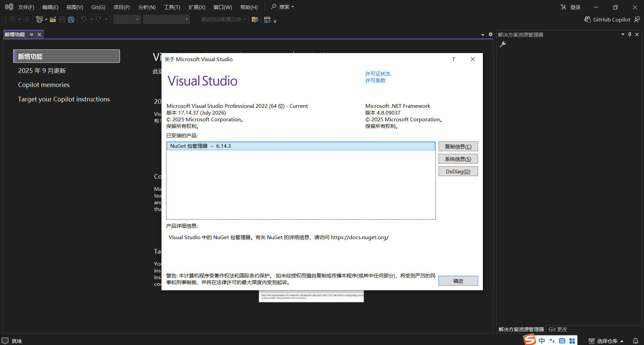Viewport: 644px width, 345px height.
Task: Open the Solution Explorer window position dropdown
Action: [623, 34]
